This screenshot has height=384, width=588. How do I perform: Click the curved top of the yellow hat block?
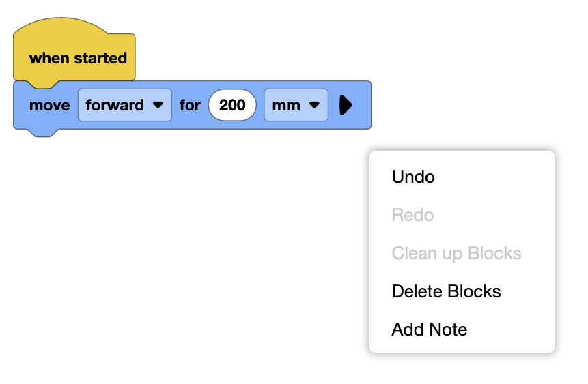point(61,27)
